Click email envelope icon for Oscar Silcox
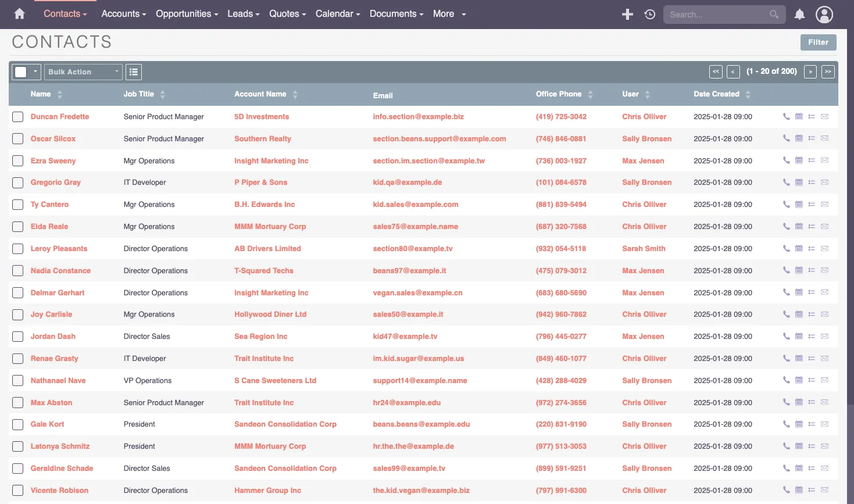Viewport: 854px width, 504px height. 824,138
